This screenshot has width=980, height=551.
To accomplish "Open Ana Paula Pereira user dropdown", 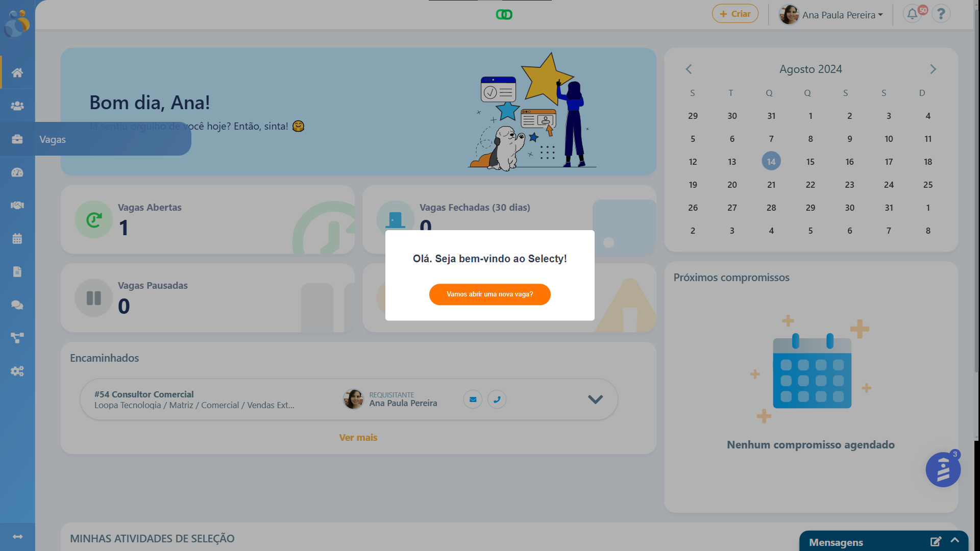I will point(831,15).
